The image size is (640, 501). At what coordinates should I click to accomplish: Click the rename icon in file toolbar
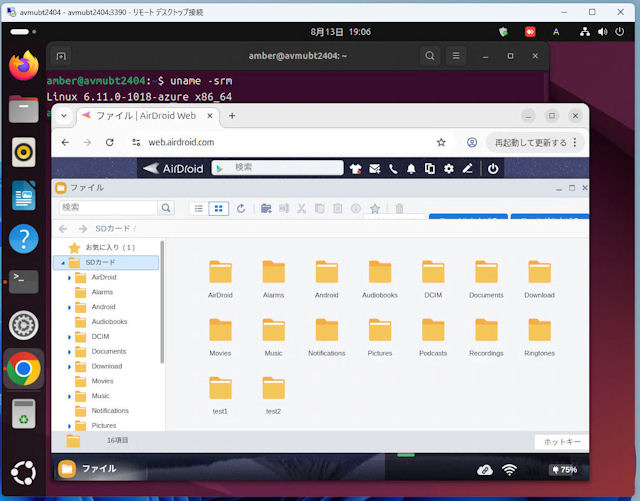pyautogui.click(x=284, y=209)
